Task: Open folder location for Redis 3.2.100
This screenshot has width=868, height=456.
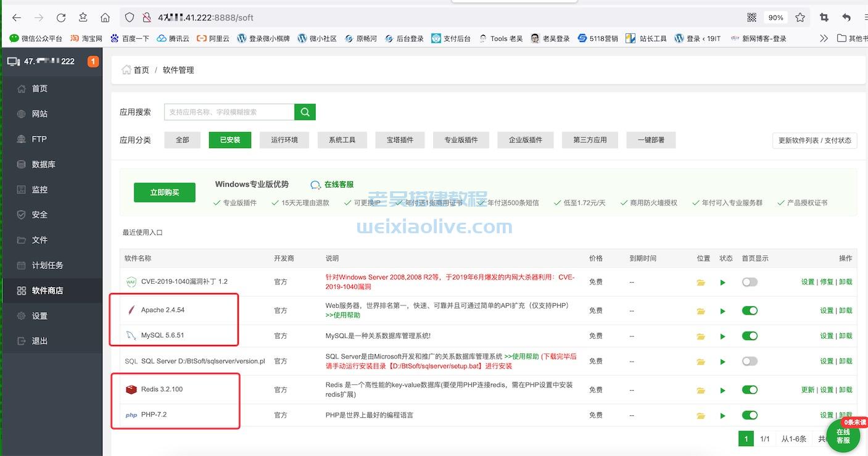Action: (x=701, y=390)
